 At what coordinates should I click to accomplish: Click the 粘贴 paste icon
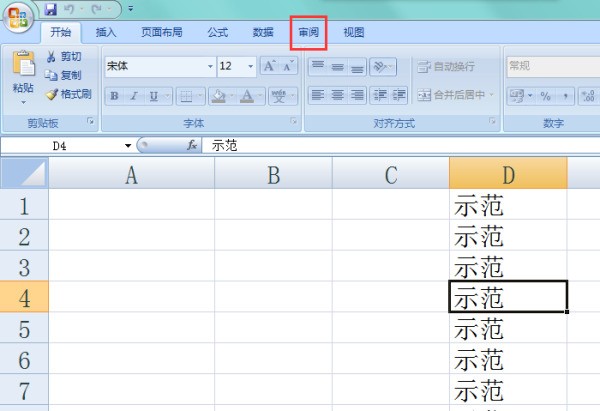[24, 63]
